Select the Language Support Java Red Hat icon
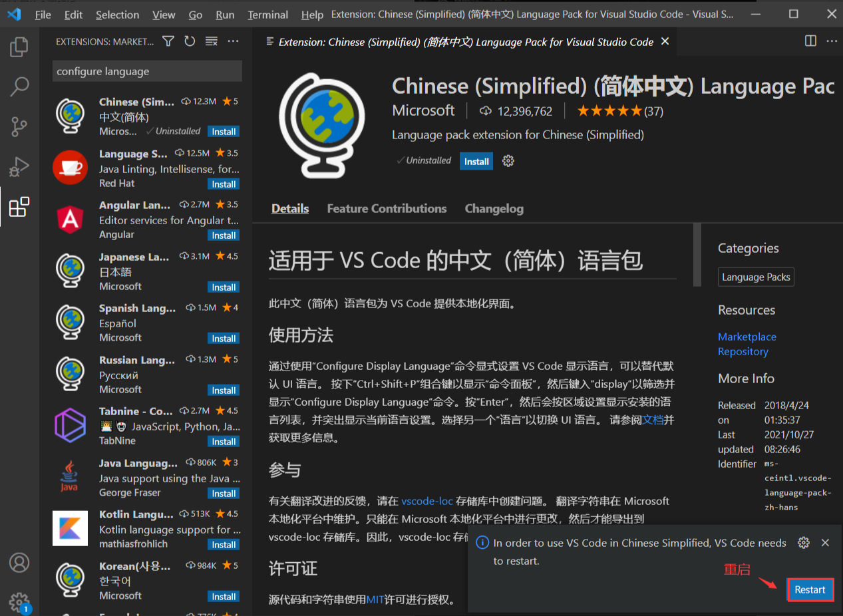This screenshot has height=616, width=843. pyautogui.click(x=70, y=168)
